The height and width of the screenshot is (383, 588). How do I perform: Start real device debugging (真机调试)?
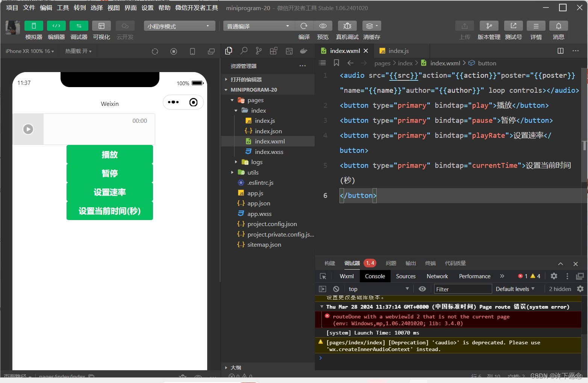(347, 26)
